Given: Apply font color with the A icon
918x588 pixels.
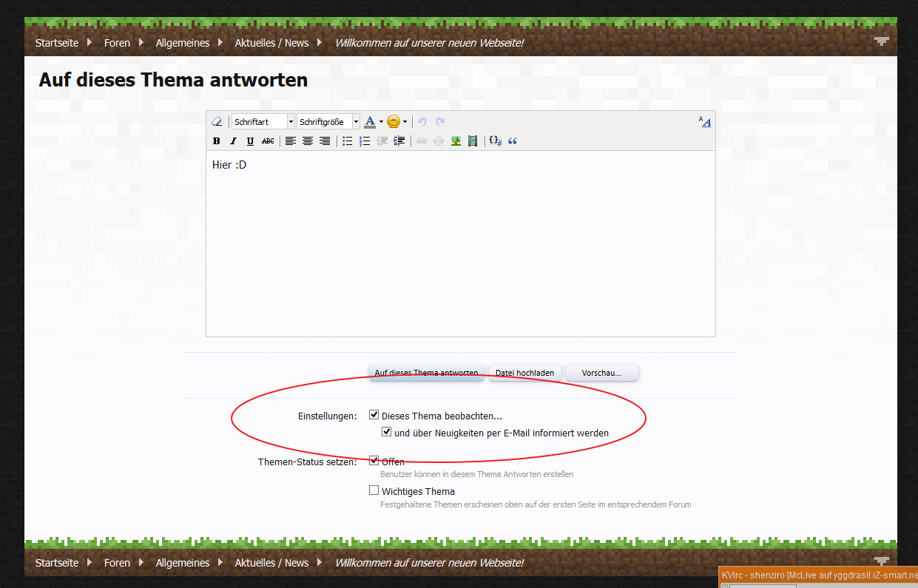Looking at the screenshot, I should coord(370,122).
